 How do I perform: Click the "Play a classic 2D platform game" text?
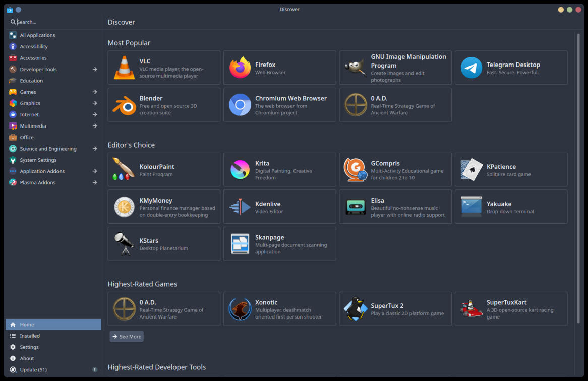[407, 313]
